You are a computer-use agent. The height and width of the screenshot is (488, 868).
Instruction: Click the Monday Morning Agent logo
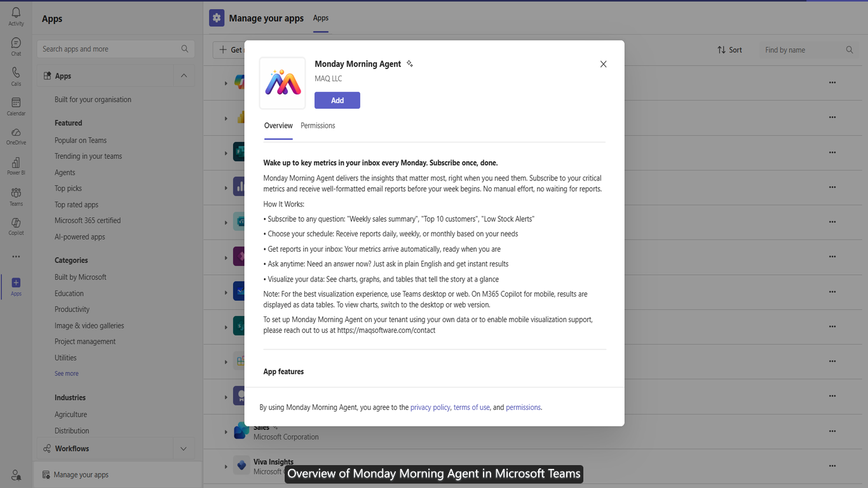tap(283, 83)
